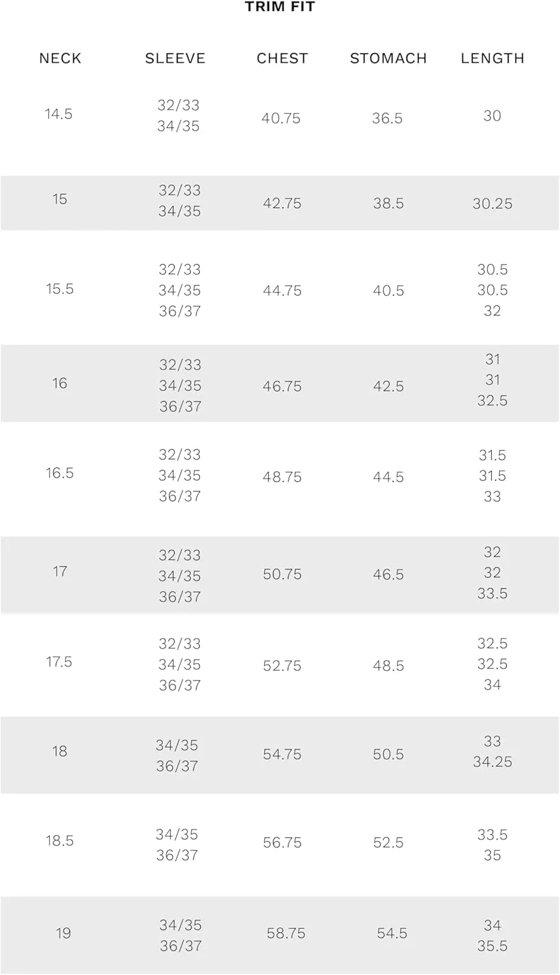Click chest value 48.75
The image size is (560, 975).
282,477
